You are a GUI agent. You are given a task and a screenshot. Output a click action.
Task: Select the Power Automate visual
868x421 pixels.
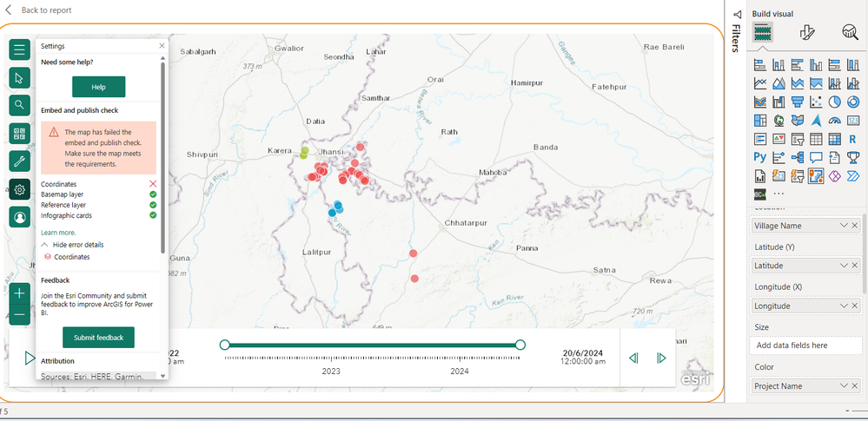coord(853,176)
